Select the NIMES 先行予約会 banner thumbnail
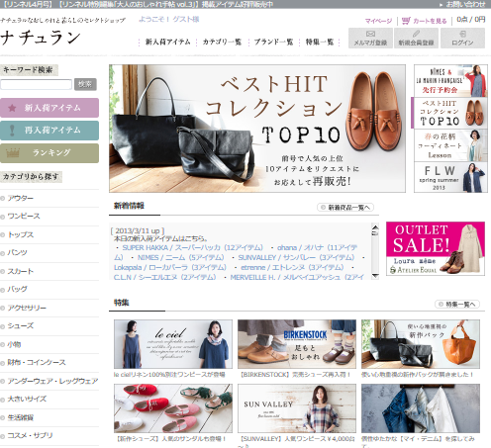The width and height of the screenshot is (491, 448). point(450,80)
